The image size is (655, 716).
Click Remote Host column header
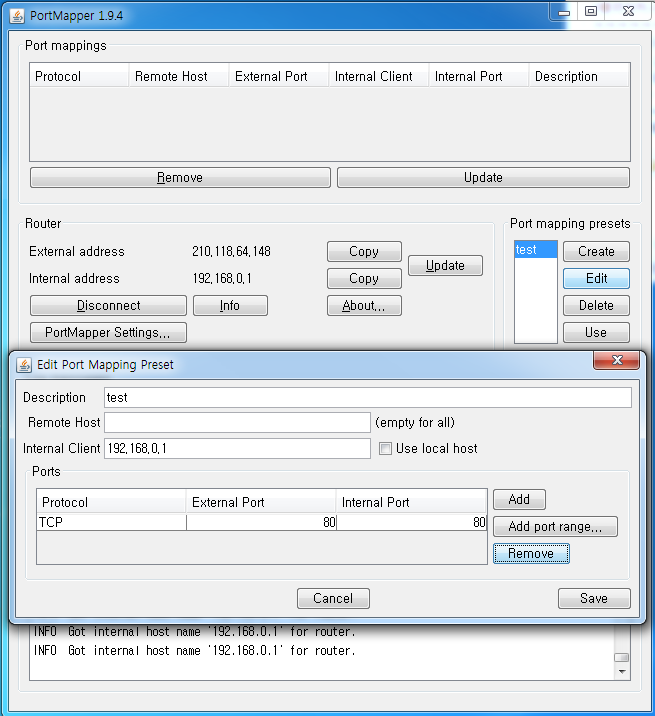(x=179, y=76)
